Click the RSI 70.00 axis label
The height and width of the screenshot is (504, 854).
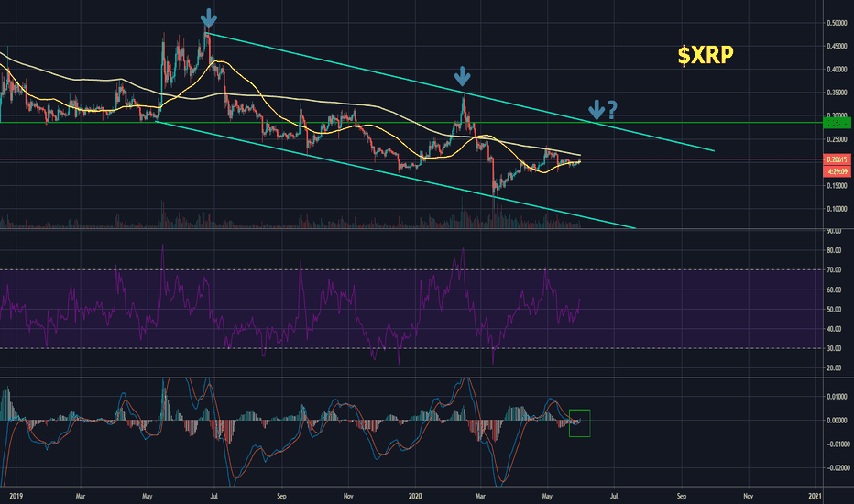click(834, 270)
